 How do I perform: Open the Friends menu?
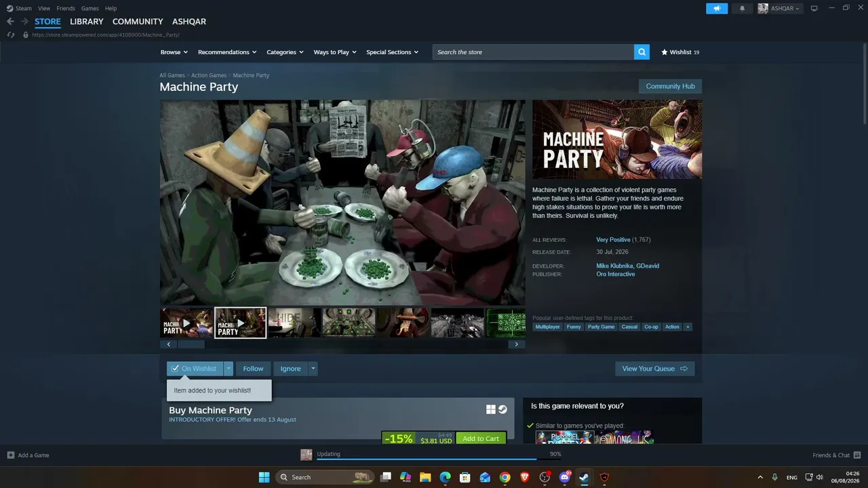66,8
